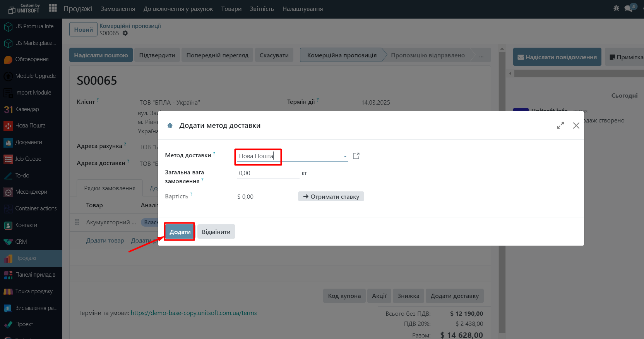
Task: Click the debug bug icon in top bar
Action: pyautogui.click(x=616, y=8)
